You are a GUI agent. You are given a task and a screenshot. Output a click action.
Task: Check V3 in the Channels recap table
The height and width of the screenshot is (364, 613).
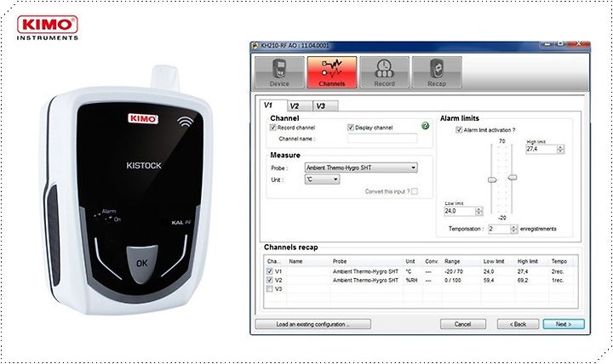[270, 289]
